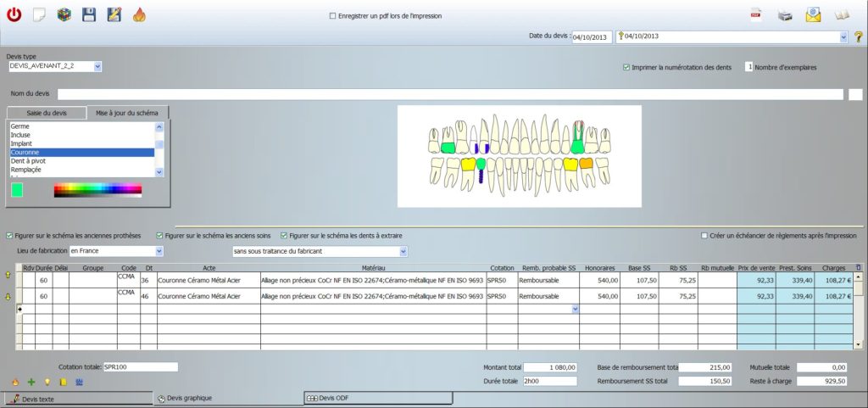Viewport: 868px width, 408px height.
Task: Toggle Enregistrer un pdf lors de l'impression
Action: pyautogui.click(x=332, y=16)
